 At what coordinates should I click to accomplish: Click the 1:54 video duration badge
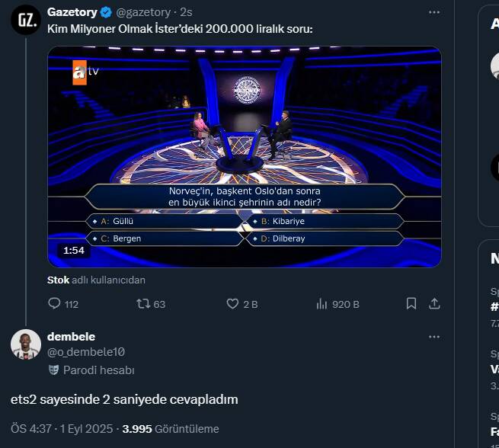tap(74, 250)
